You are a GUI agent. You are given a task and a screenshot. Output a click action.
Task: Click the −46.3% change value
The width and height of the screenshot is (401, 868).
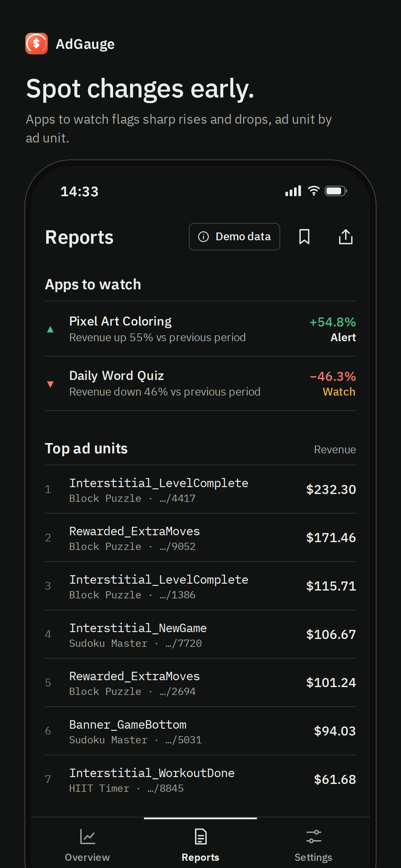(x=333, y=376)
